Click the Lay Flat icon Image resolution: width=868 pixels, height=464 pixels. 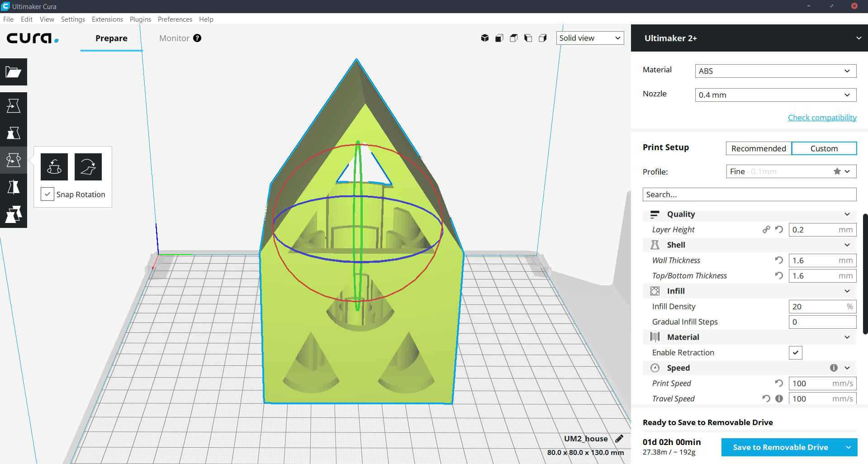point(88,167)
